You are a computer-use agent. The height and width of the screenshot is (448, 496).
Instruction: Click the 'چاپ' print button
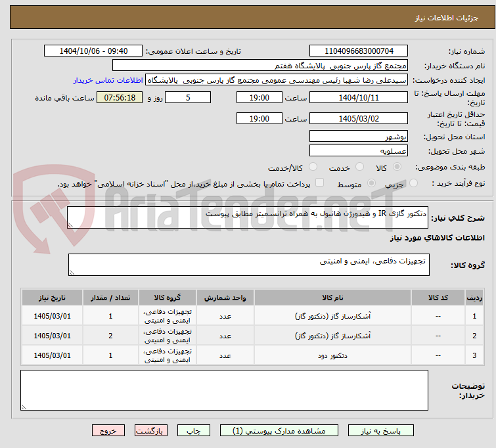point(194,431)
